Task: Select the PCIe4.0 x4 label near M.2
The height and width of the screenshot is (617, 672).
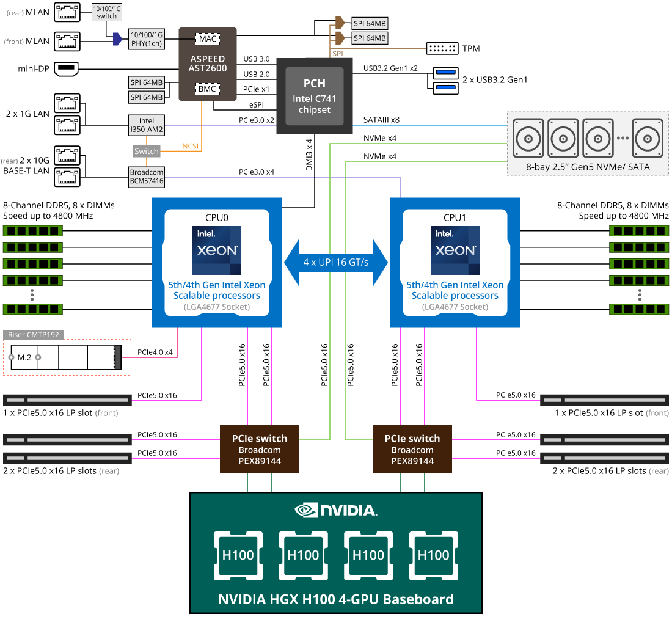Action: [155, 352]
